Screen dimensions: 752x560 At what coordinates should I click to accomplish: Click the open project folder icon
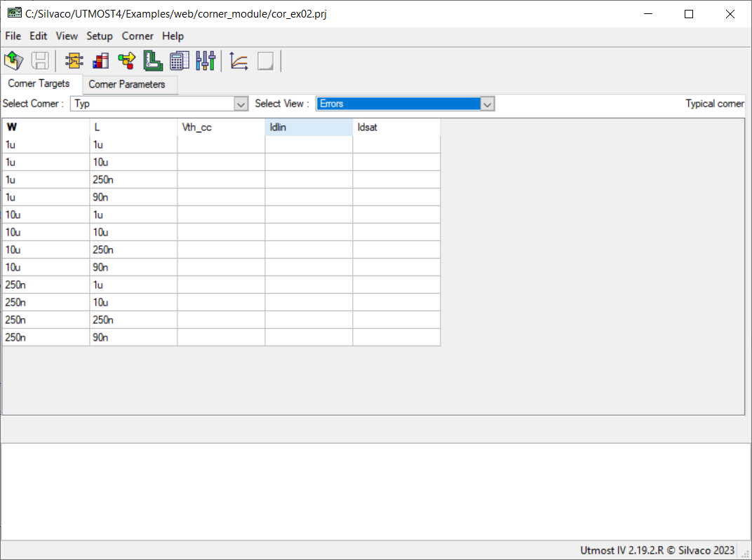pos(14,61)
